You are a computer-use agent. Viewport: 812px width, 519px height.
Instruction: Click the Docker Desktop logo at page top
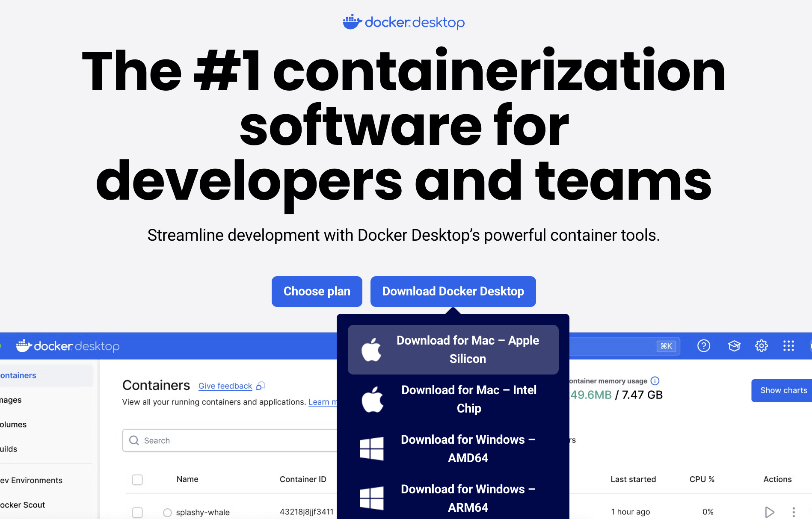pos(403,22)
